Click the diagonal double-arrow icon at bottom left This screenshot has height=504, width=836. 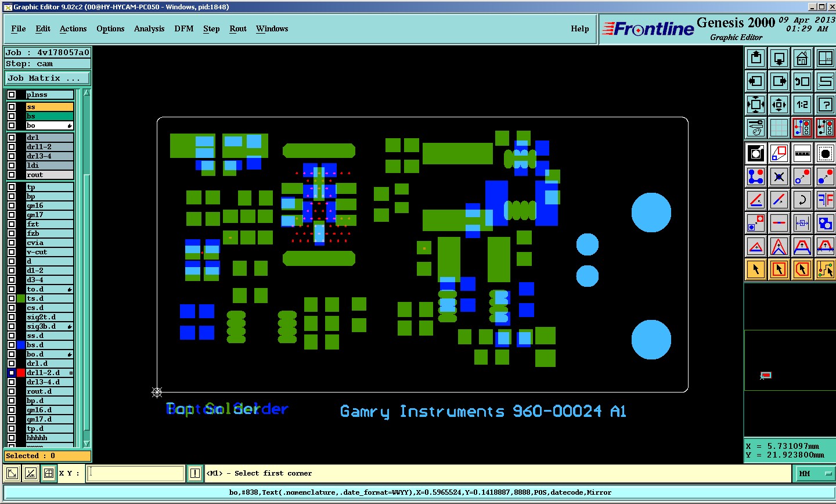point(12,473)
